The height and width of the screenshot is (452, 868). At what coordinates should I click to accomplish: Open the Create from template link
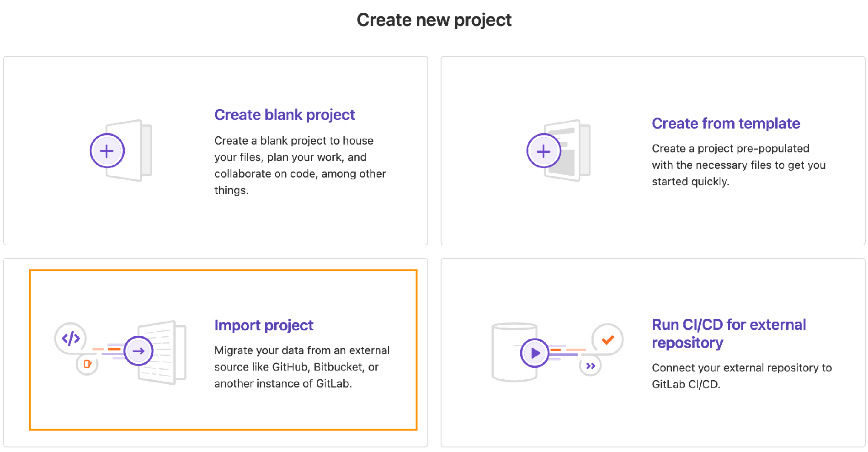[x=725, y=124]
